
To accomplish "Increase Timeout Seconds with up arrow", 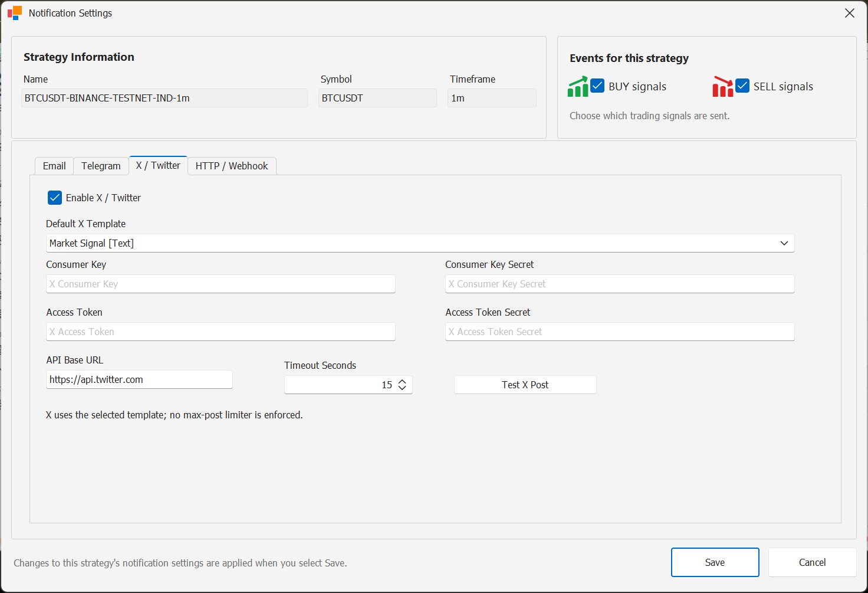I will 402,381.
